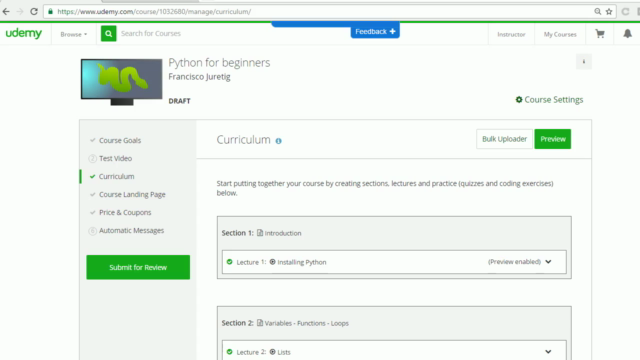
Task: Click the Bulk Uploader button
Action: [504, 139]
